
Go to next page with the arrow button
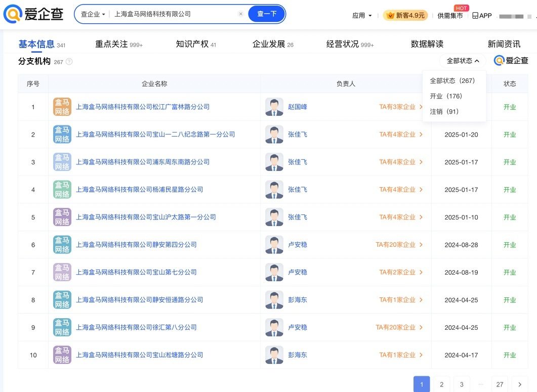click(519, 384)
